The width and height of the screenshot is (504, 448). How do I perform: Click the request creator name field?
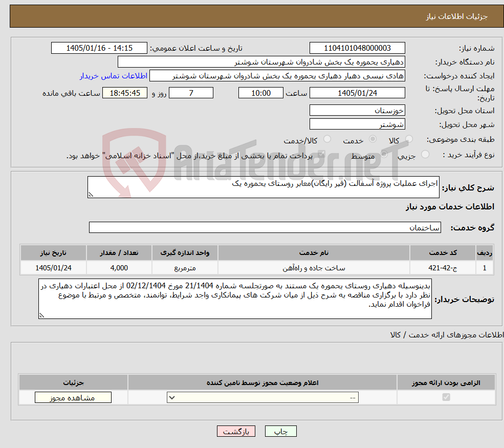click(277, 76)
